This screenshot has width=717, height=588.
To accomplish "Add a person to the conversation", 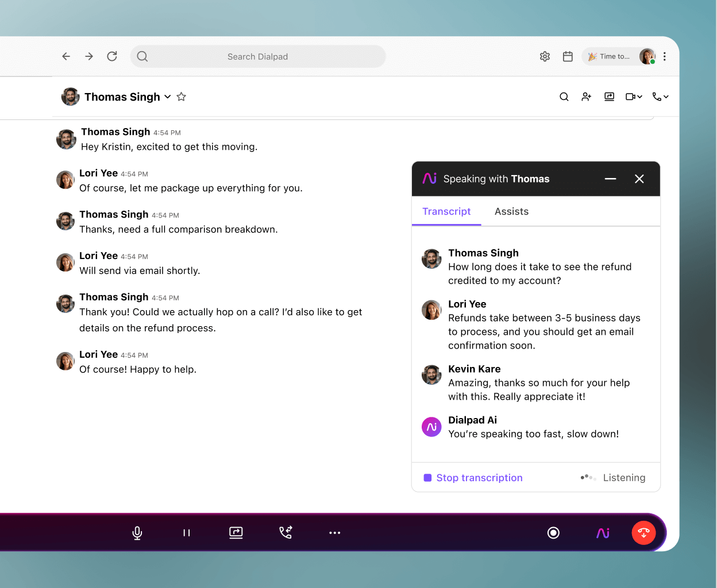I will (x=586, y=96).
